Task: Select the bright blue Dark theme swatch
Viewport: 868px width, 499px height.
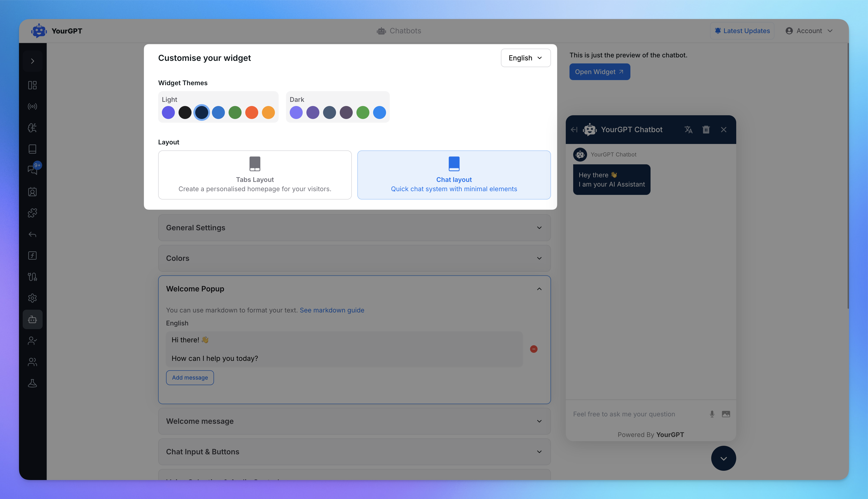Action: [380, 112]
